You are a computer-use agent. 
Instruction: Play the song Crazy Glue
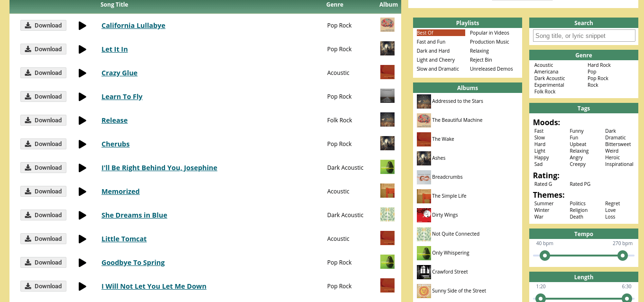click(83, 73)
